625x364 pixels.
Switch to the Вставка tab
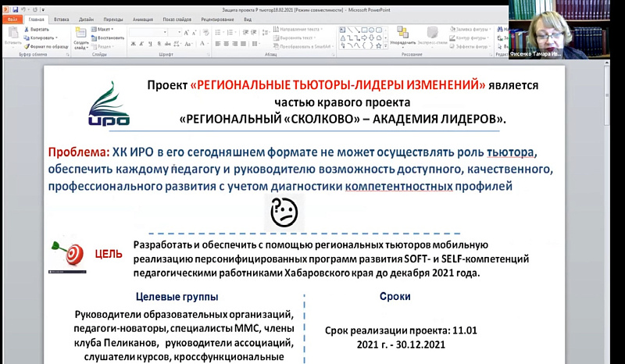coord(61,19)
